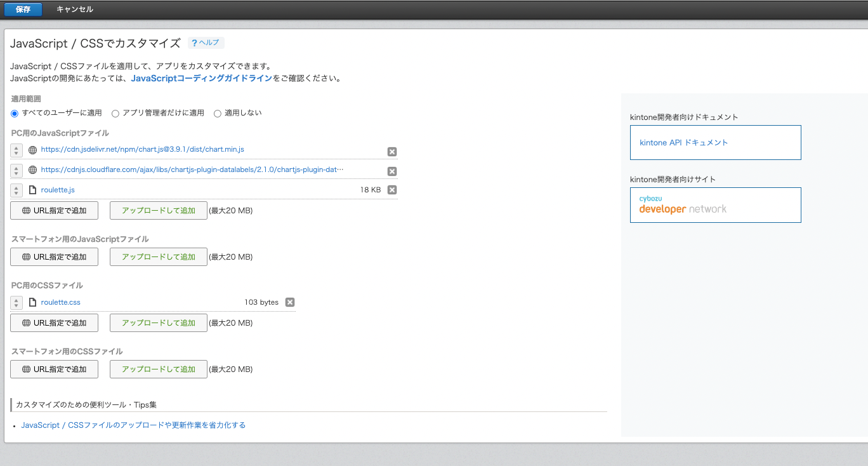Select the 適用しない radio button
This screenshot has width=868, height=466.
[218, 113]
